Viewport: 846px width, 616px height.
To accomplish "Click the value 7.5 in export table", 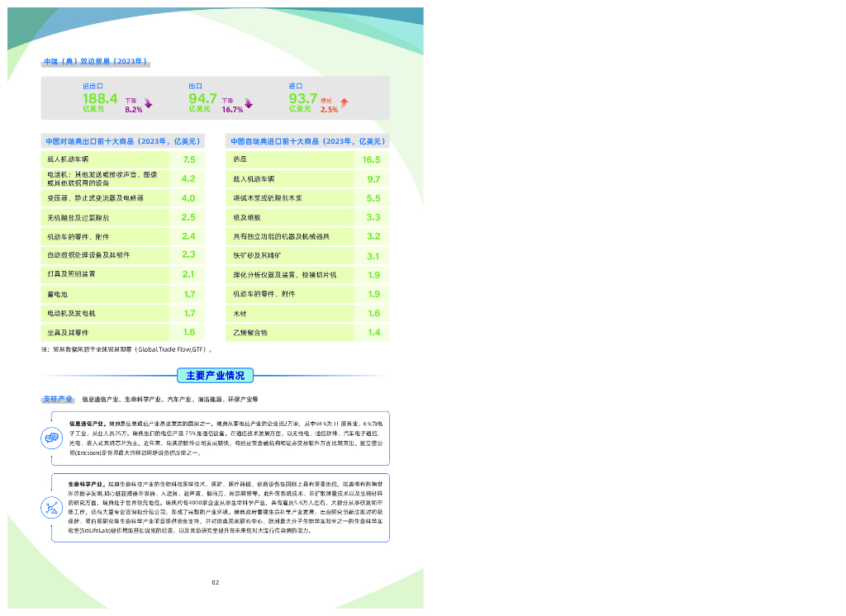I will pyautogui.click(x=189, y=159).
